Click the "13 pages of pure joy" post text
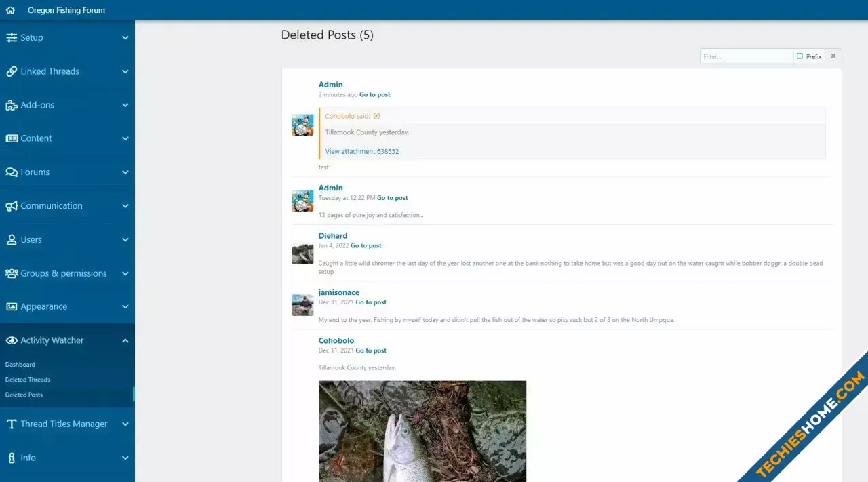Viewport: 868px width, 482px height. pos(371,216)
